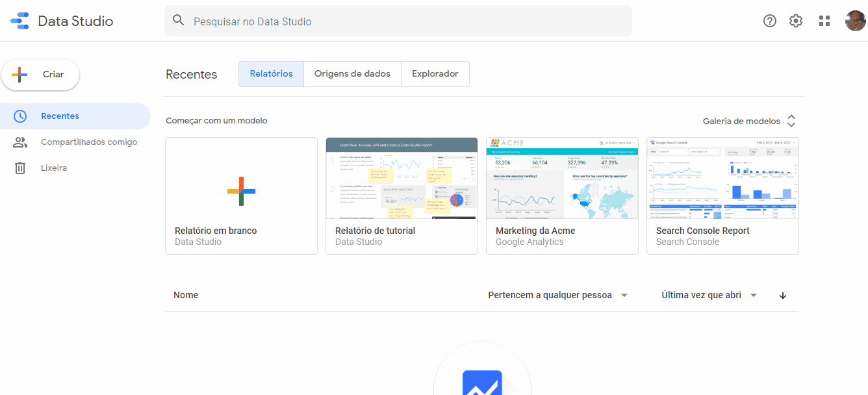Click the search magnifier icon
Screen dimensions: 868x395
click(179, 21)
